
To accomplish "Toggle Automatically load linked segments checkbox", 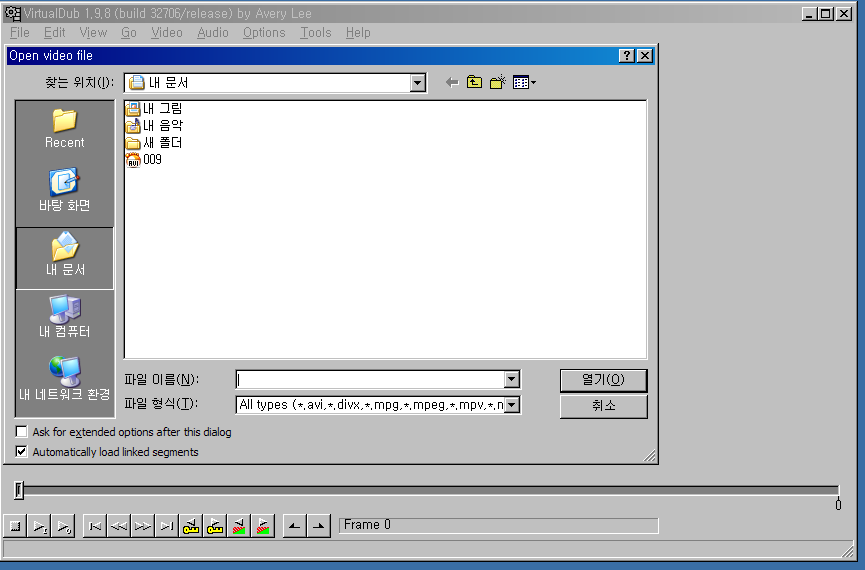I will [x=22, y=452].
